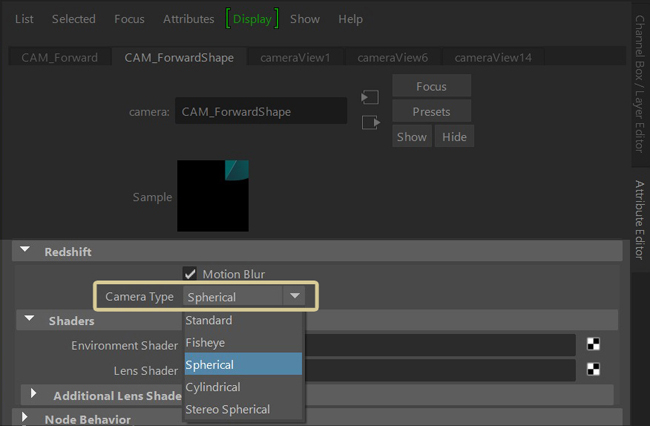Collapse the Redshift section

[x=25, y=252]
